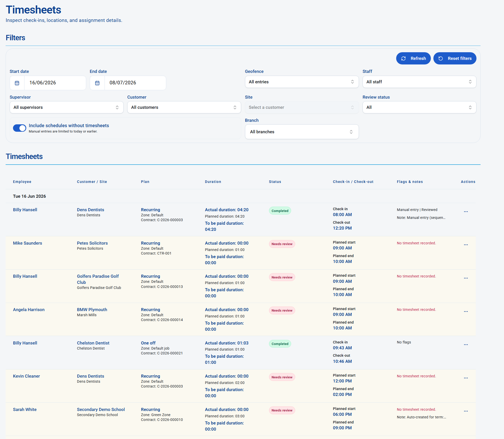Click the note 'Auto-created for term:…'
This screenshot has height=439, width=504.
click(x=421, y=417)
